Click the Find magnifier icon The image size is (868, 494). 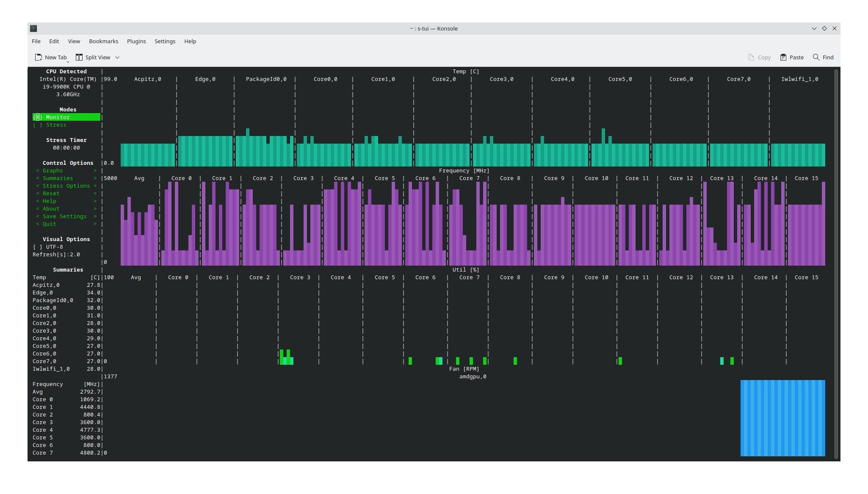pyautogui.click(x=816, y=57)
